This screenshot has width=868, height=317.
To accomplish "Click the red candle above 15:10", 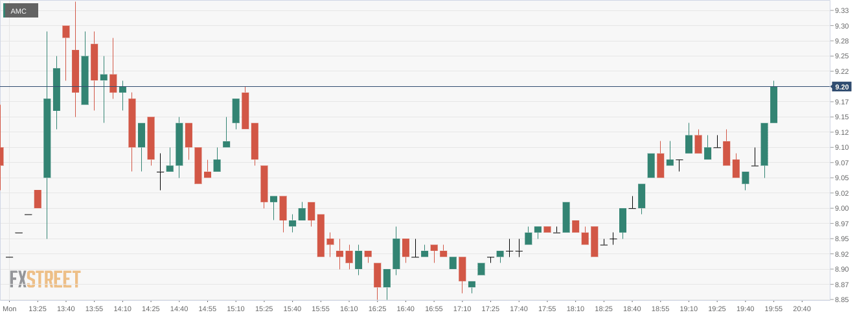I will (x=246, y=110).
